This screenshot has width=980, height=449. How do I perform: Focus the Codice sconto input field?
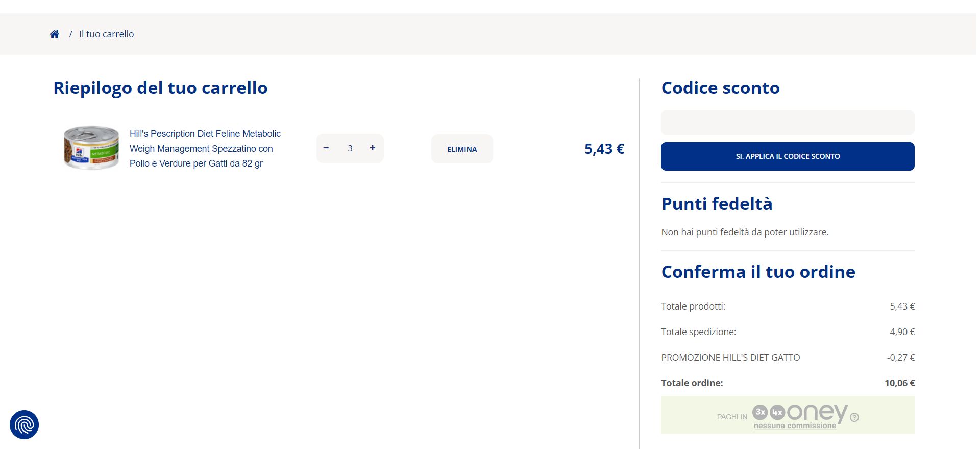(787, 123)
